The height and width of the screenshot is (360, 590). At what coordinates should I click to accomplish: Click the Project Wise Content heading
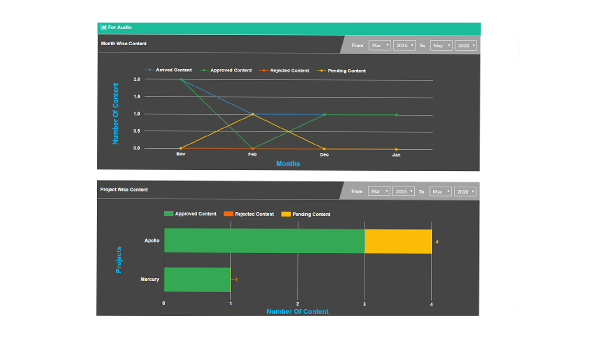coord(124,190)
